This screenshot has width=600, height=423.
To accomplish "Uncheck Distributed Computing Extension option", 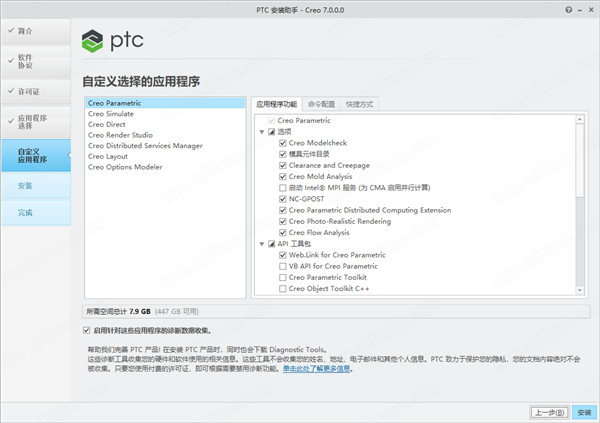I will click(282, 210).
